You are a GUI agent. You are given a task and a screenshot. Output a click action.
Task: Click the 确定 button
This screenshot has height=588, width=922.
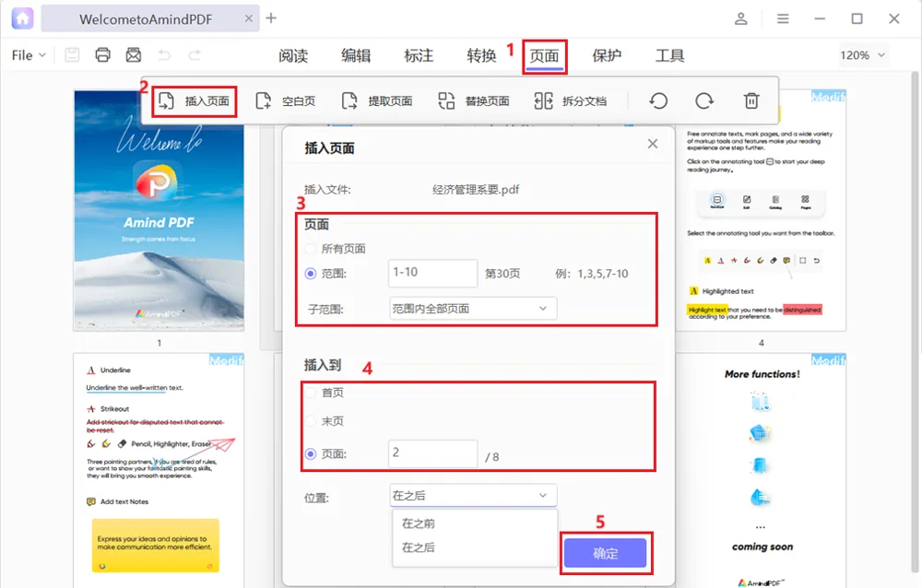[605, 553]
